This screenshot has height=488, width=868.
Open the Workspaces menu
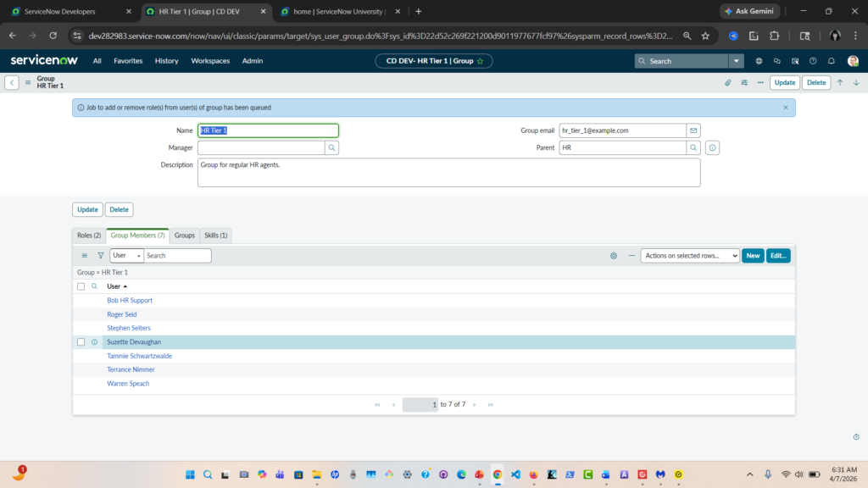(x=210, y=61)
